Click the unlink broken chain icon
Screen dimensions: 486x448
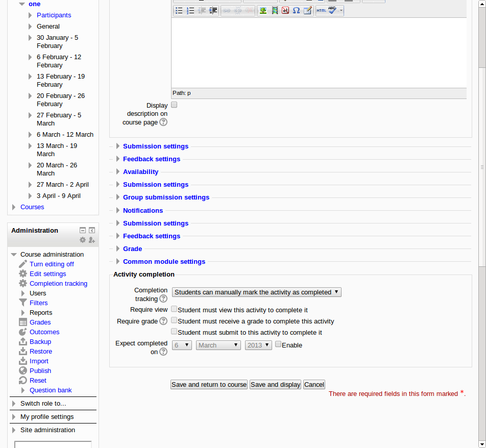pos(238,11)
